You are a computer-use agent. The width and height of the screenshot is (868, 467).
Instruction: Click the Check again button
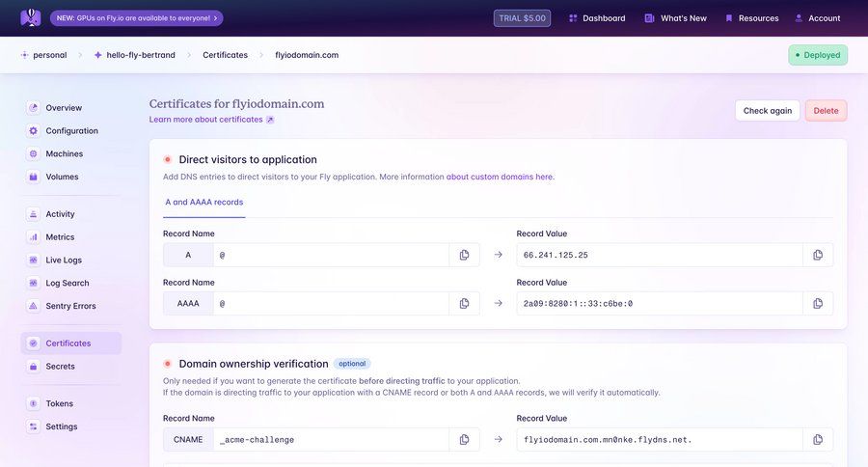(768, 110)
